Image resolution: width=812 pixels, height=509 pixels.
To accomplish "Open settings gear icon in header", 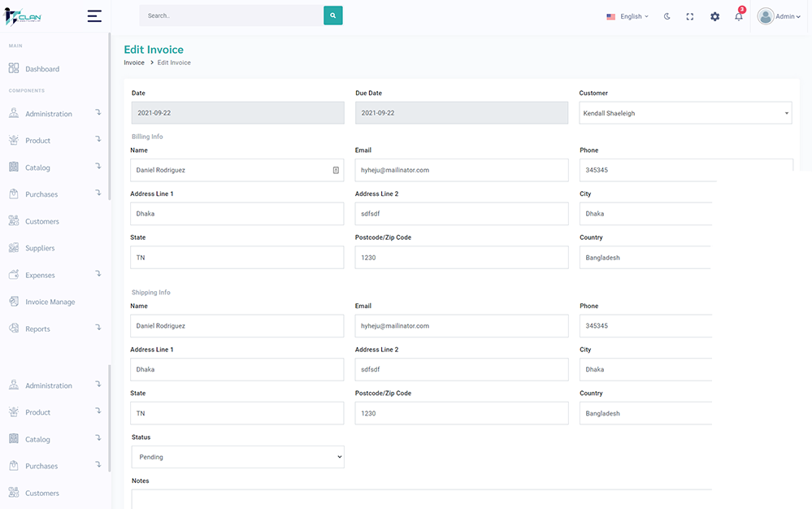I will point(714,16).
